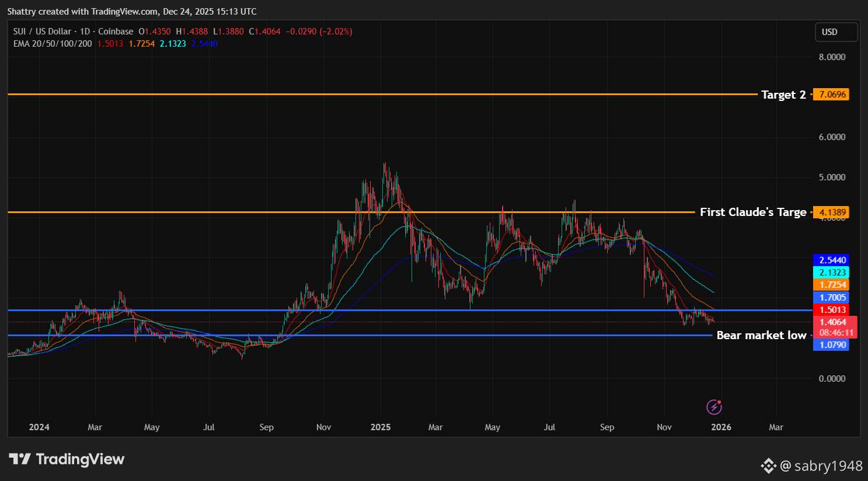Click the 5.0000 price axis label
The height and width of the screenshot is (481, 868).
coord(832,177)
